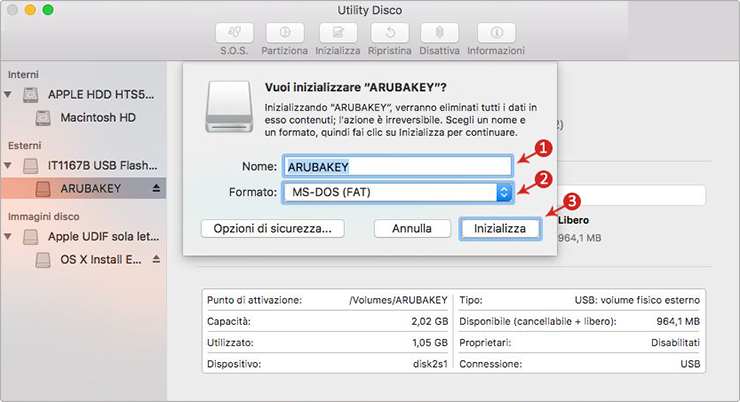740x402 pixels.
Task: Eject the ARUBAKEY volume
Action: (x=156, y=188)
